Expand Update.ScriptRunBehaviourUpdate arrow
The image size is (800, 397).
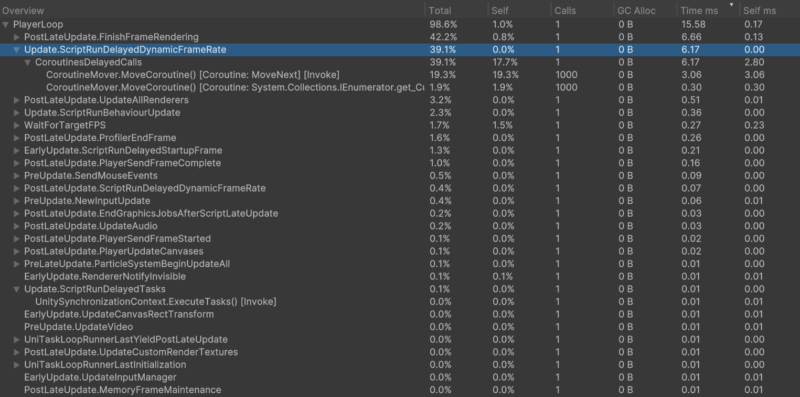[x=16, y=113]
